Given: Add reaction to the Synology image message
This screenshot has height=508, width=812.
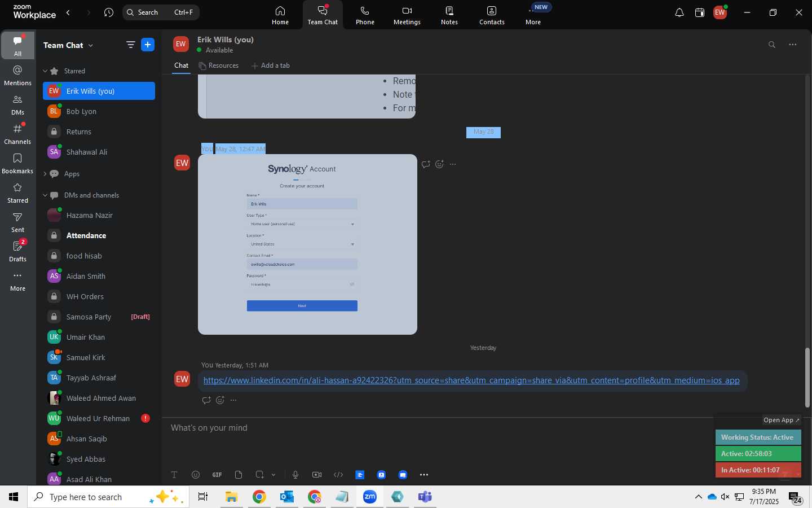Looking at the screenshot, I should (439, 164).
